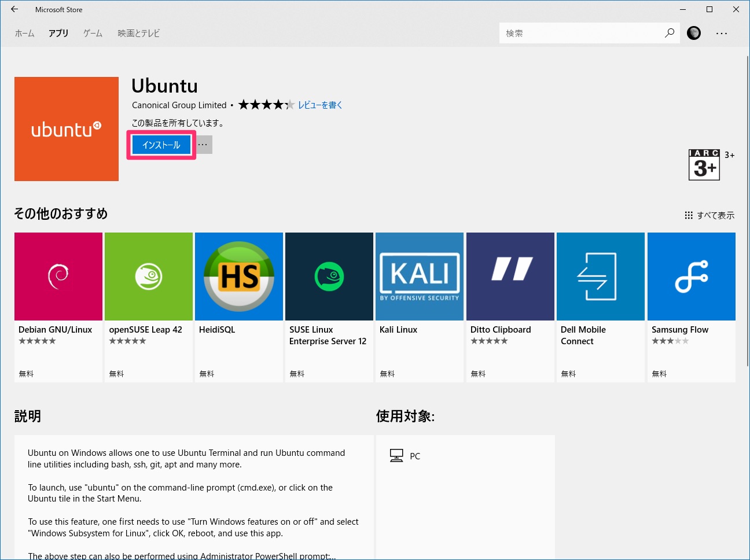Click the HeidiSQL title text

(x=217, y=330)
